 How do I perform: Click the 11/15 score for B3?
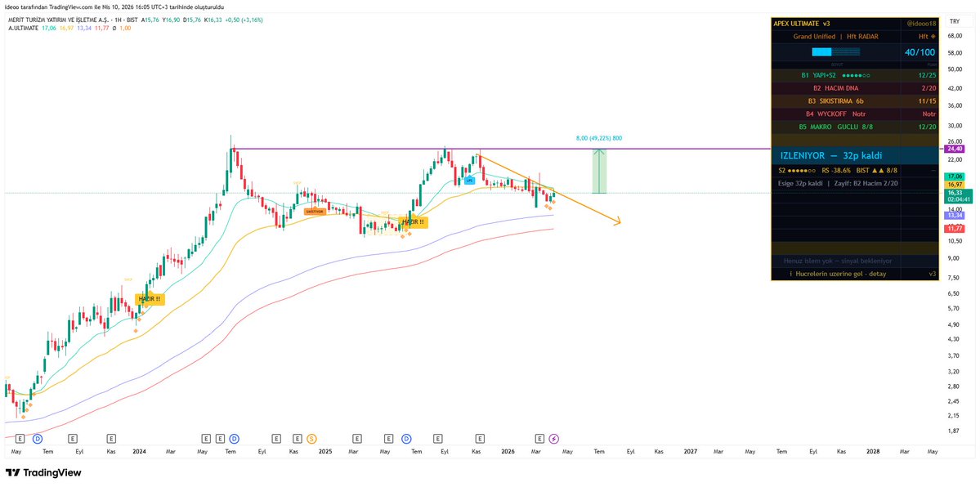(929, 101)
